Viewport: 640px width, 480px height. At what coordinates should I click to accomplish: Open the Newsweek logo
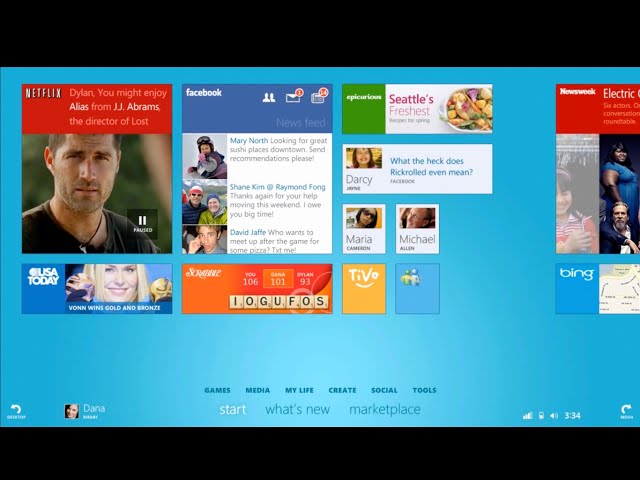pyautogui.click(x=578, y=92)
